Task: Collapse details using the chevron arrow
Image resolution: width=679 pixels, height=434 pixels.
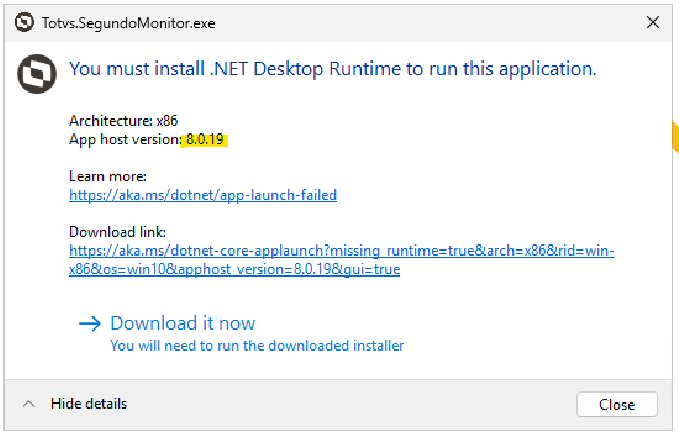Action: (29, 404)
